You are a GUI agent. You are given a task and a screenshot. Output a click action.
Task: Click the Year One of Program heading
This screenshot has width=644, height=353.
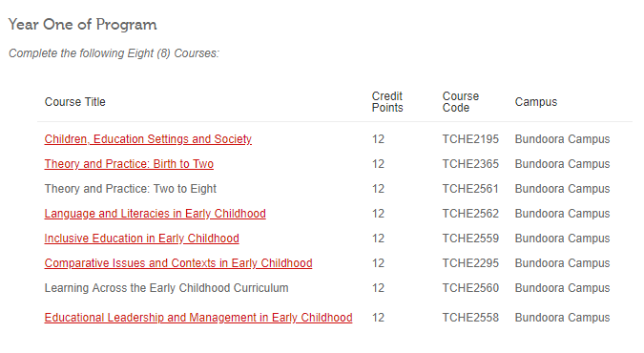(x=83, y=25)
